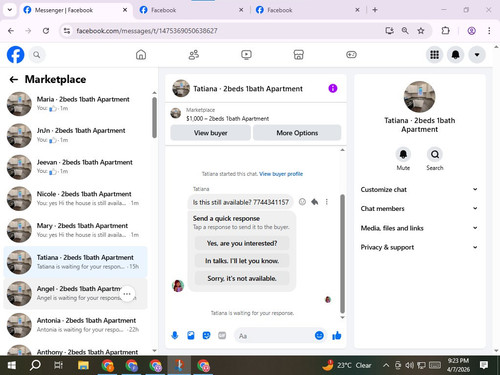Reload the page
This screenshot has height=375, width=500.
pyautogui.click(x=46, y=31)
